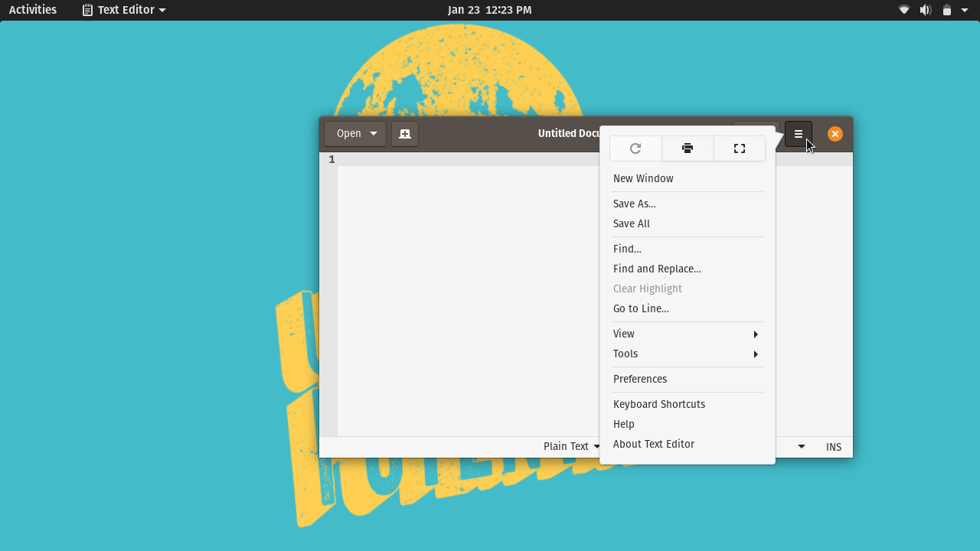The height and width of the screenshot is (551, 980).
Task: Open the Text Editor app menu in the top bar
Action: click(x=124, y=10)
